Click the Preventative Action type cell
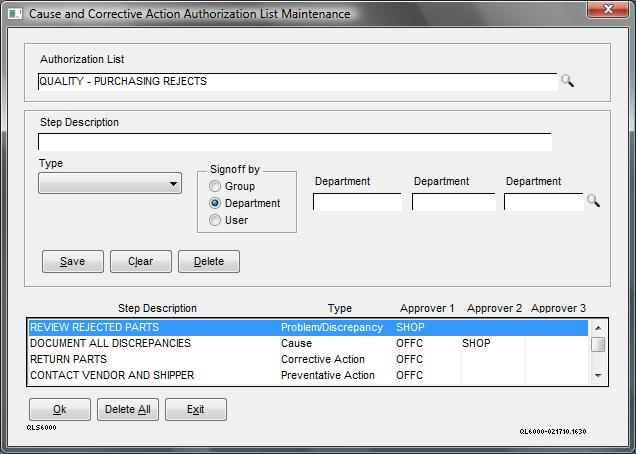 328,375
